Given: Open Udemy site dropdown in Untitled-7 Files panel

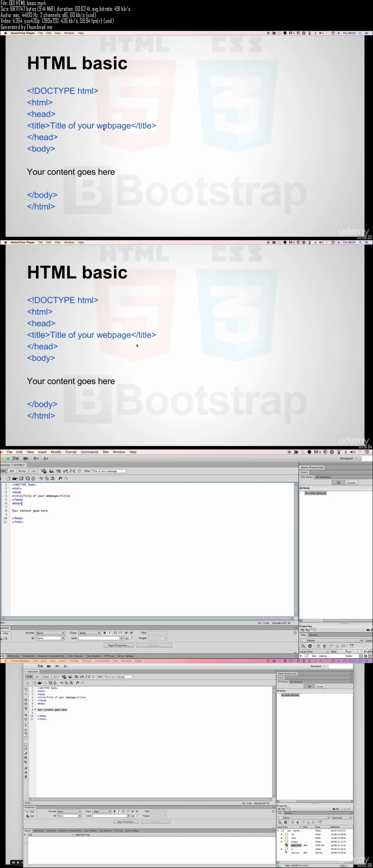Looking at the screenshot, I should (331, 641).
